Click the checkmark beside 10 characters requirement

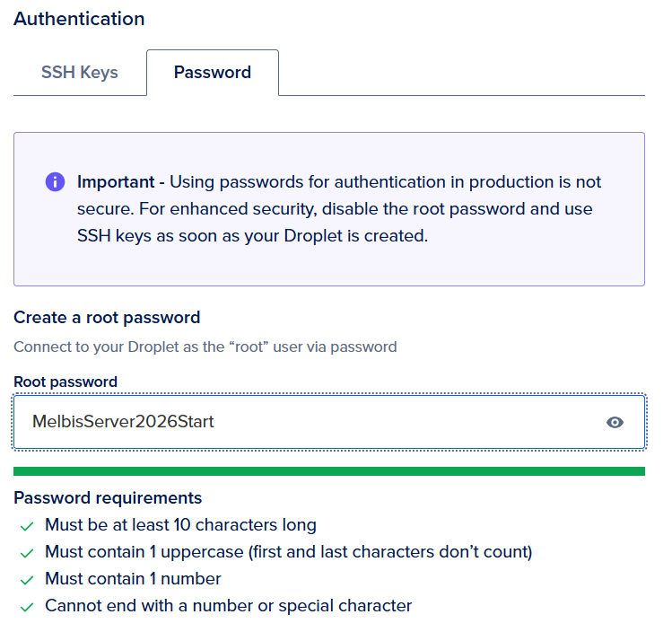pos(27,526)
